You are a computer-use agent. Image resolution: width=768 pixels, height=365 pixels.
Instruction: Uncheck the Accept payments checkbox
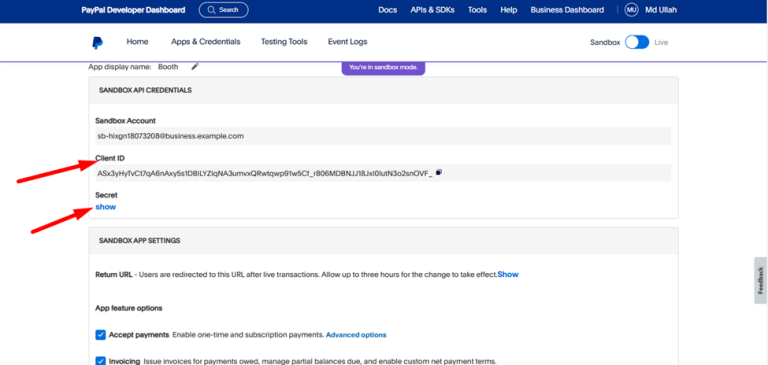tap(100, 335)
